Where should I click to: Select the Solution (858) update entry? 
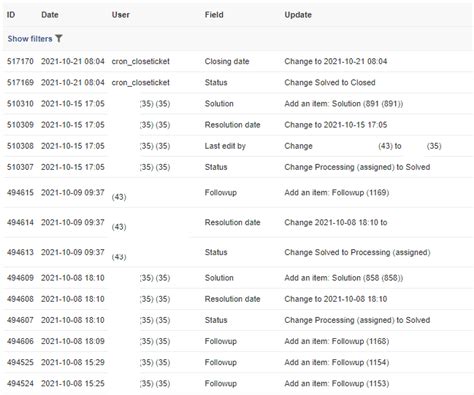click(x=344, y=278)
